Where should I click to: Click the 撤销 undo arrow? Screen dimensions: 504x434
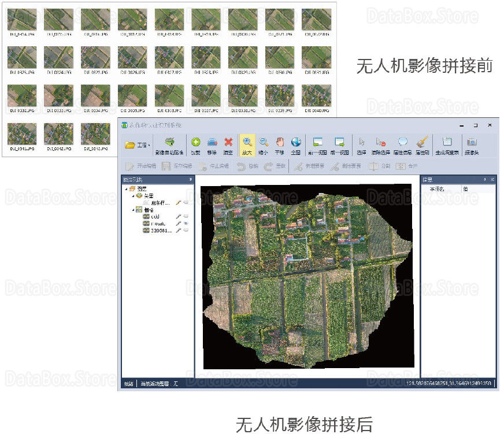coord(247,166)
